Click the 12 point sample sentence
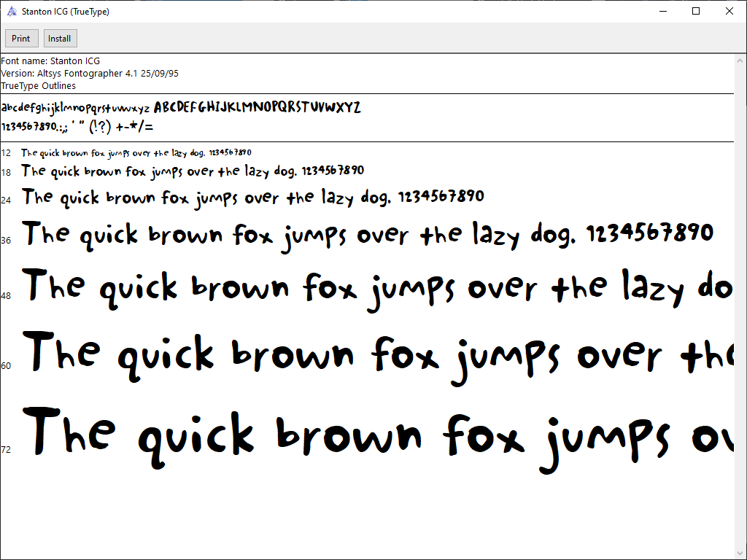 (x=136, y=153)
